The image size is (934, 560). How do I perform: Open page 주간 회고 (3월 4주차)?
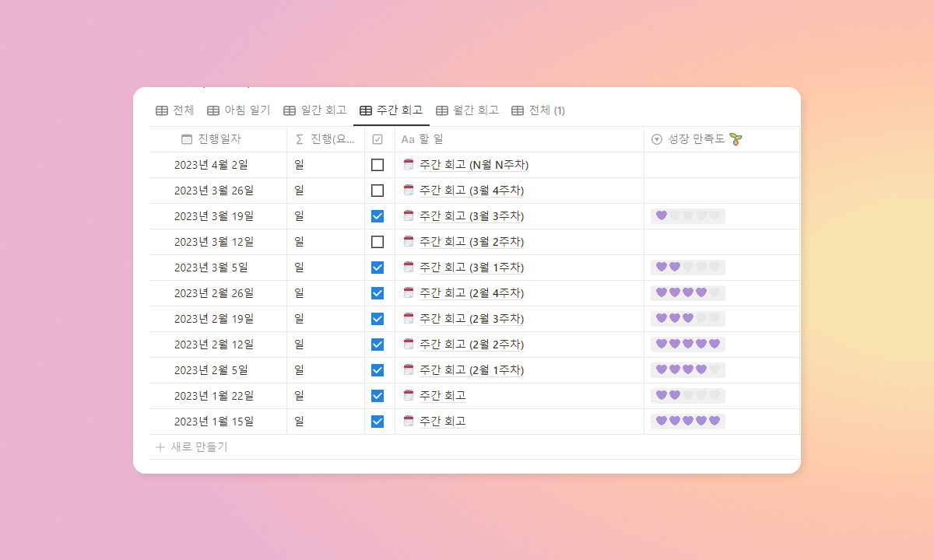tap(472, 191)
